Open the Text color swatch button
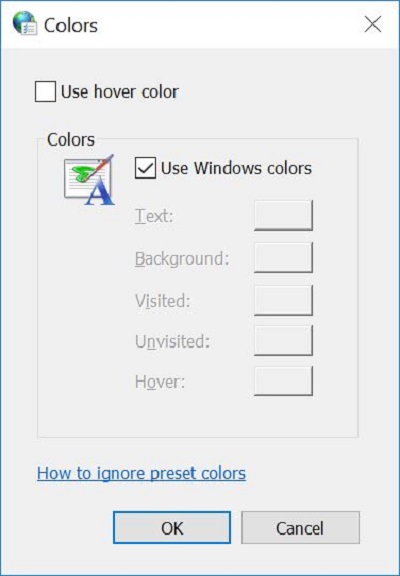This screenshot has height=576, width=400. pos(283,216)
